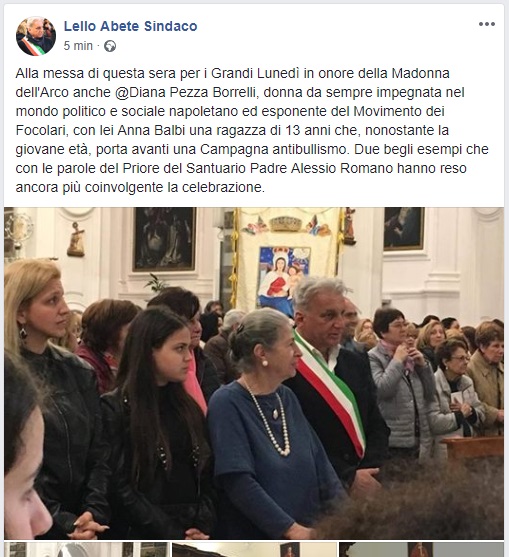The height and width of the screenshot is (557, 509).
Task: Click the face of the long-haired girl
Action: tap(174, 357)
